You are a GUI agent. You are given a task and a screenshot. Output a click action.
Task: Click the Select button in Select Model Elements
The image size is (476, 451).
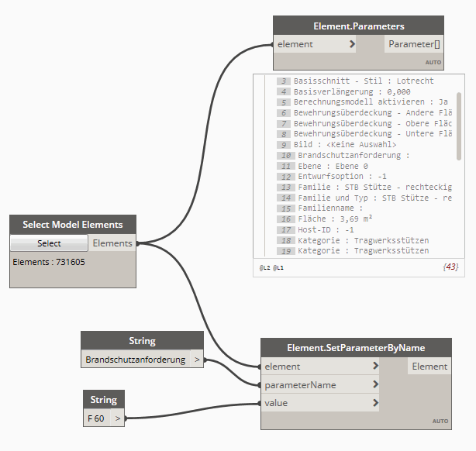pyautogui.click(x=50, y=243)
